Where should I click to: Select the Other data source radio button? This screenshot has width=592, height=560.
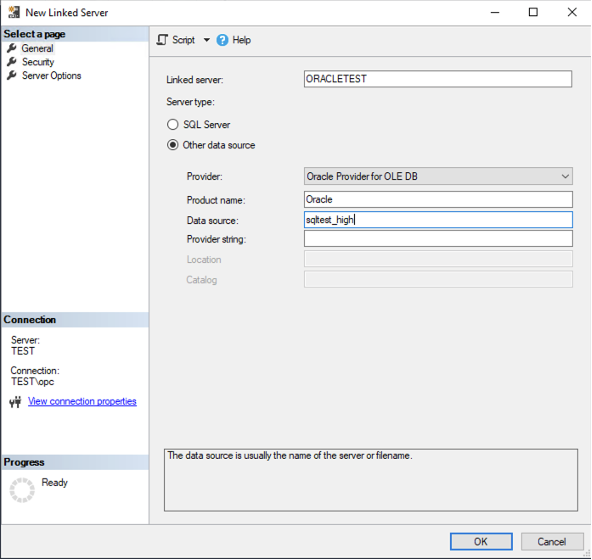click(173, 145)
